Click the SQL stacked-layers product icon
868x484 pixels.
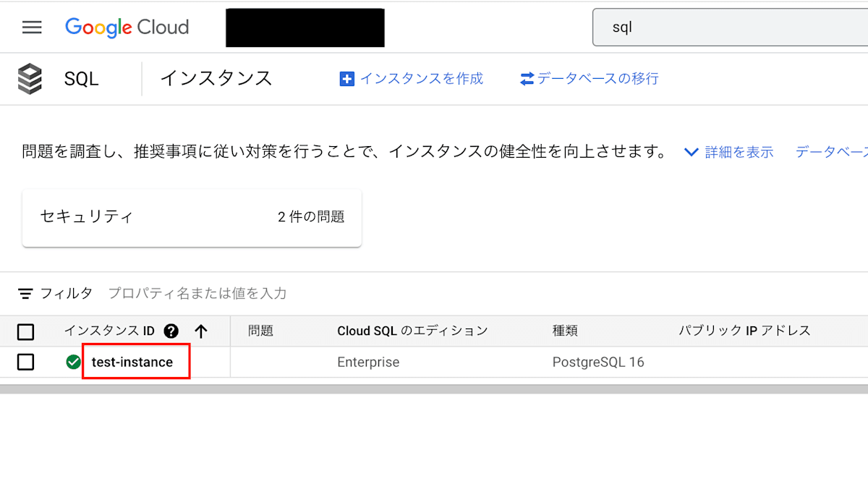coord(30,79)
